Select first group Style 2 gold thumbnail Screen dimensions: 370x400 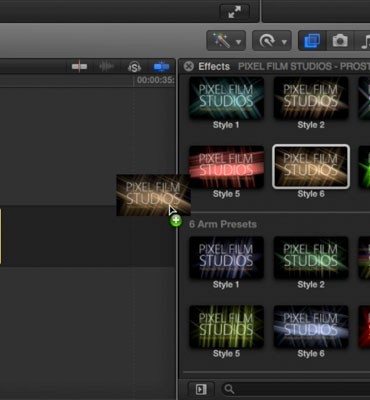[311, 98]
